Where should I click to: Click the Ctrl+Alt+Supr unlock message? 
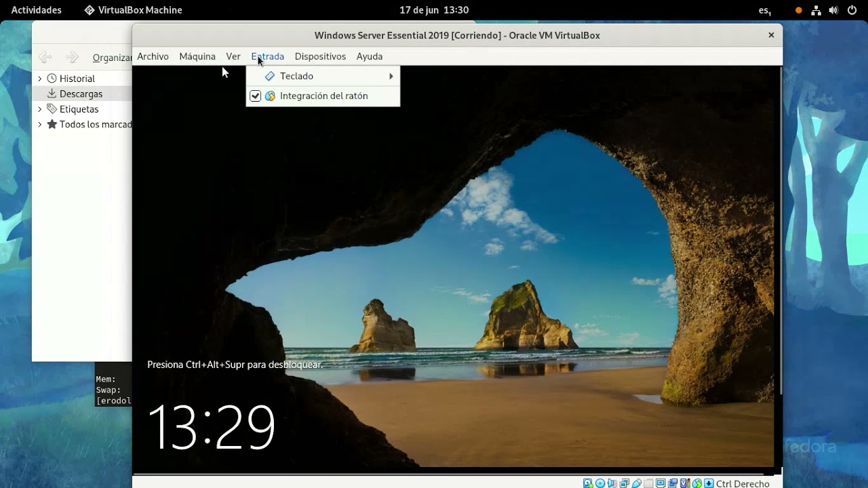[x=235, y=365]
